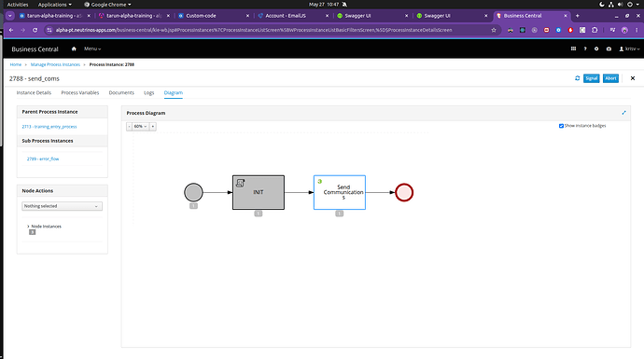View site information icon in address bar
644x359 pixels.
pyautogui.click(x=49, y=30)
